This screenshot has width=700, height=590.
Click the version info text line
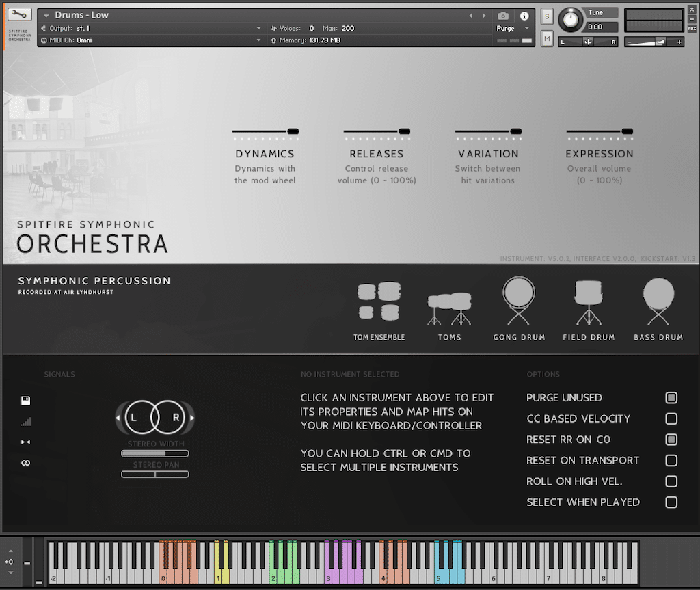597,258
